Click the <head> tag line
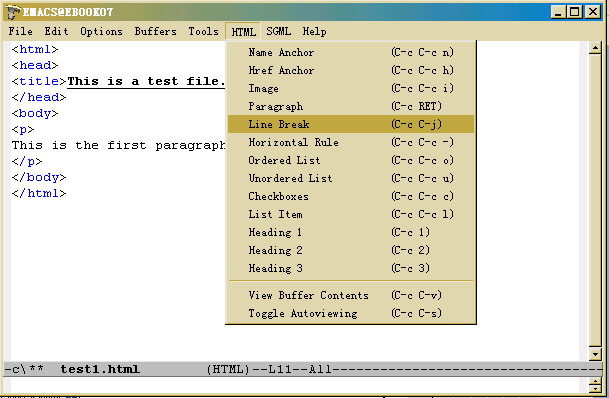The height and width of the screenshot is (398, 609). point(35,65)
